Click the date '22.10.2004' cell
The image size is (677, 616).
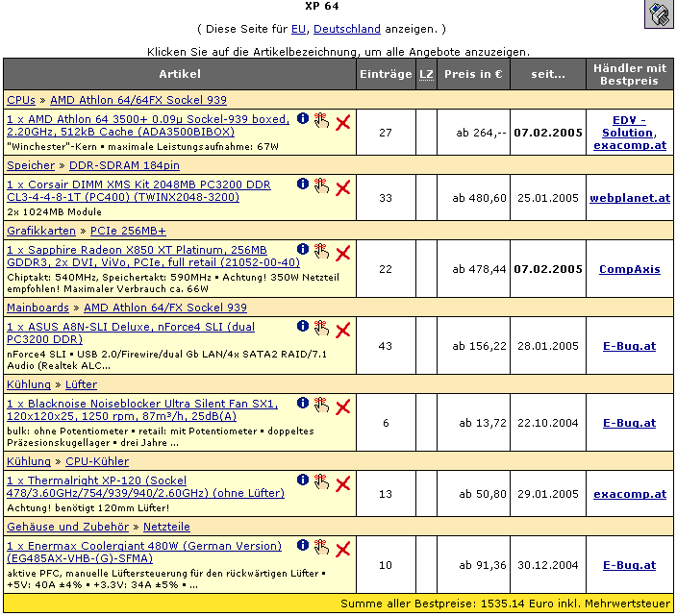point(548,423)
